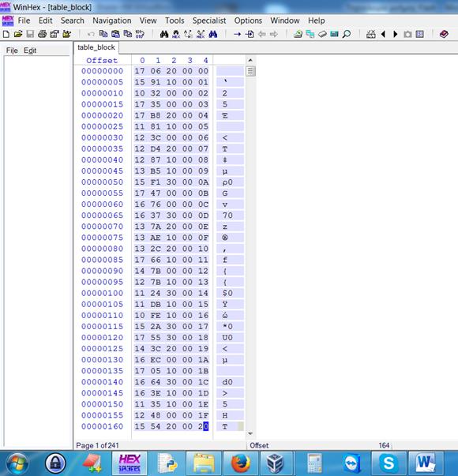
Task: Click status bar offset value 164
Action: click(384, 445)
